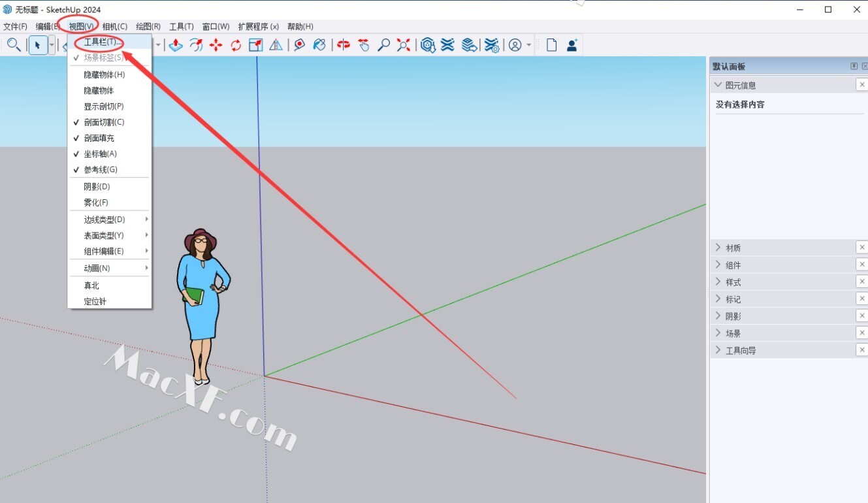Expand the 样式 panel section
The image size is (868, 503).
tap(718, 282)
